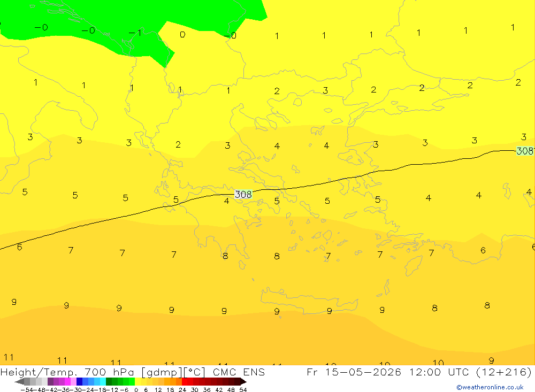
Task: Click the [gdmp] unit label in title
Action: pos(162,372)
